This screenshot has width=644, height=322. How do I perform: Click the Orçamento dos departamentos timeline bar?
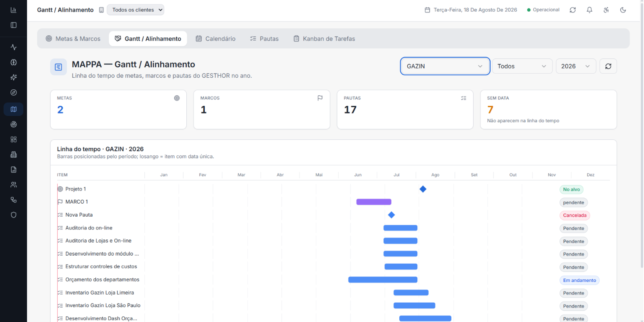(383, 280)
